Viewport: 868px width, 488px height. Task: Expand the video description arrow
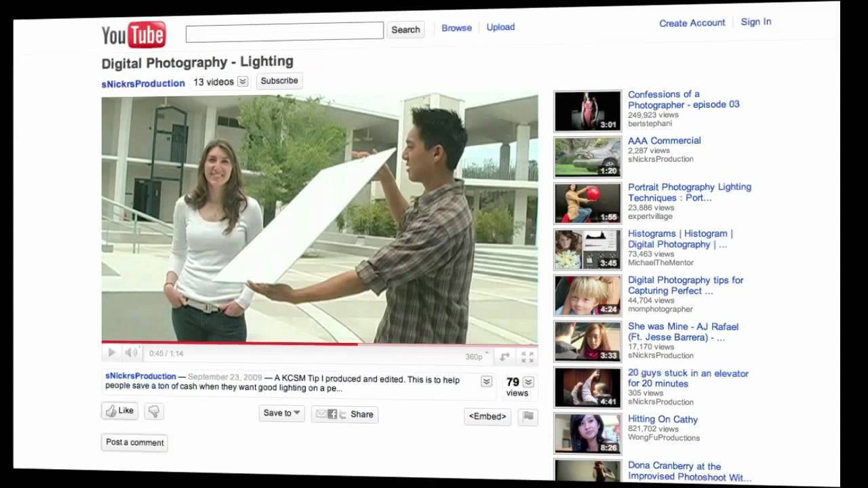tap(486, 382)
